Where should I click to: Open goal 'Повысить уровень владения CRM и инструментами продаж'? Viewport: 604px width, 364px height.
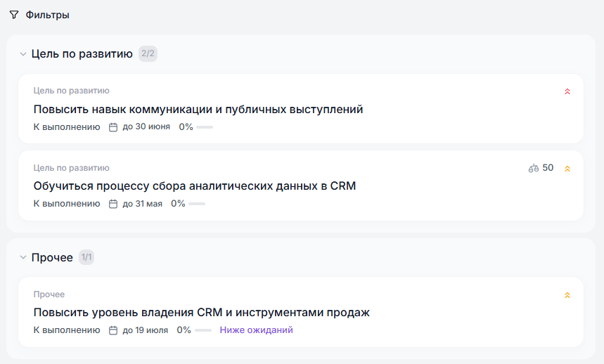click(x=201, y=313)
